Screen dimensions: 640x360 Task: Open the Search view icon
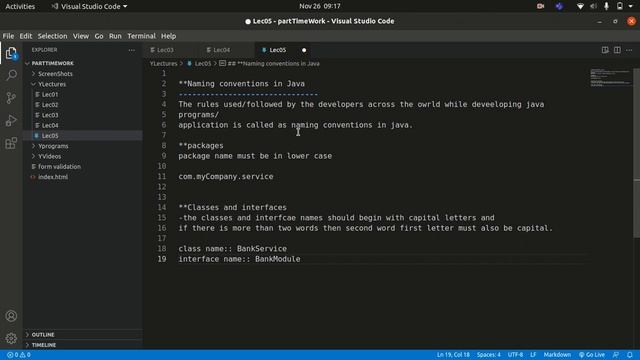(11, 75)
